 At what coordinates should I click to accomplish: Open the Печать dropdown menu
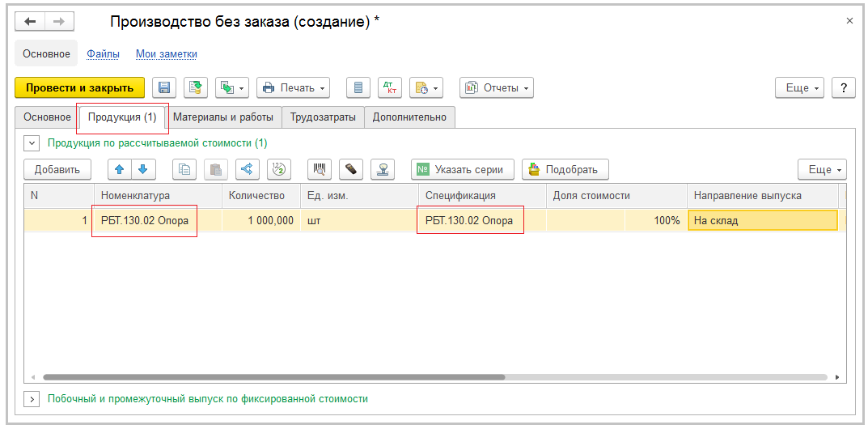293,87
